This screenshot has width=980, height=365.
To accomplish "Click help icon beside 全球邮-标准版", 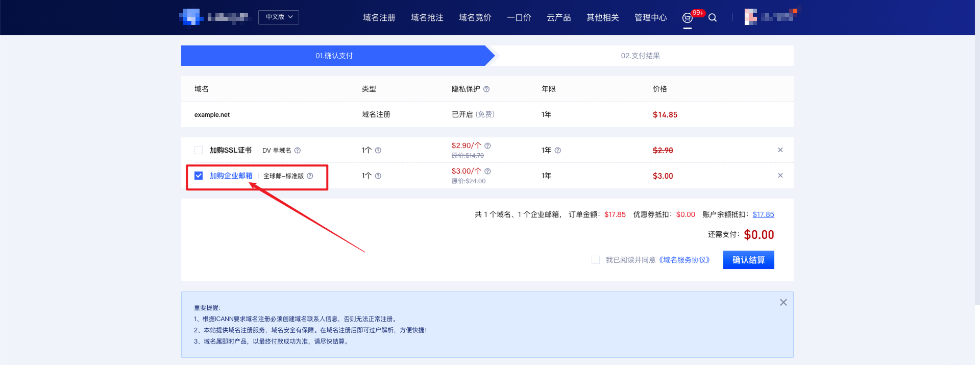I will [310, 176].
